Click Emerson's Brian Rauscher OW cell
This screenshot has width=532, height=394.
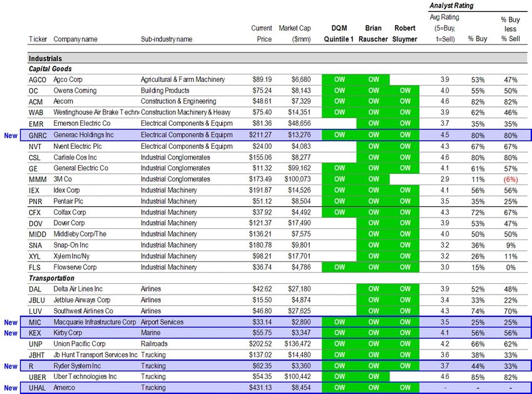(374, 123)
